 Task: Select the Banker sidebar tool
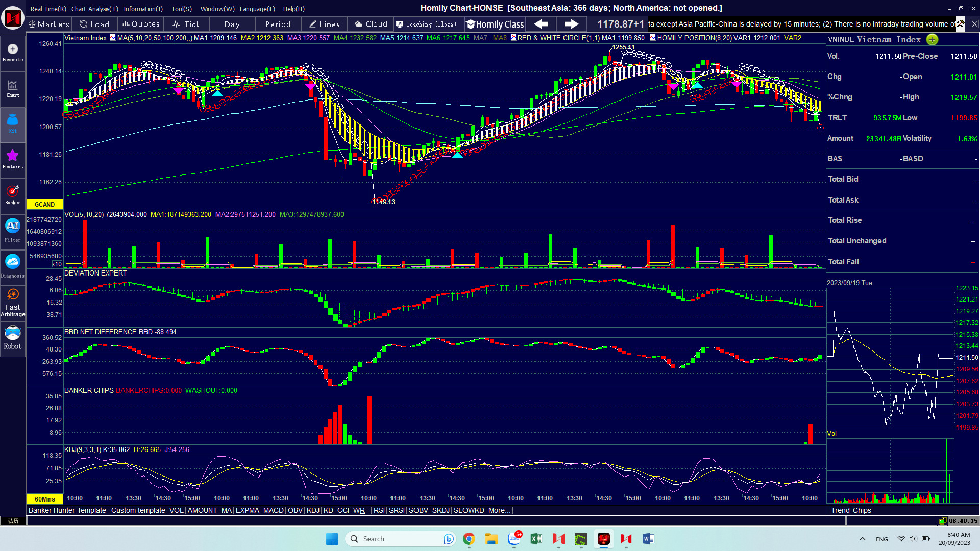pyautogui.click(x=13, y=195)
